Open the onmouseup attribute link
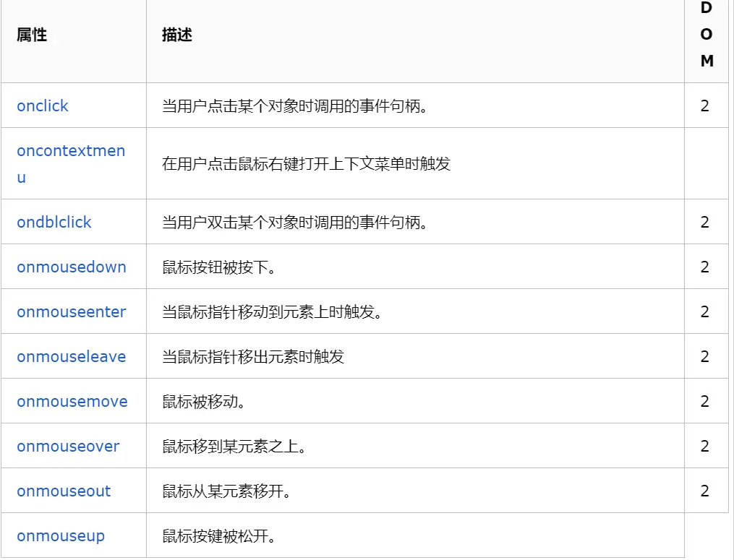 pyautogui.click(x=60, y=535)
